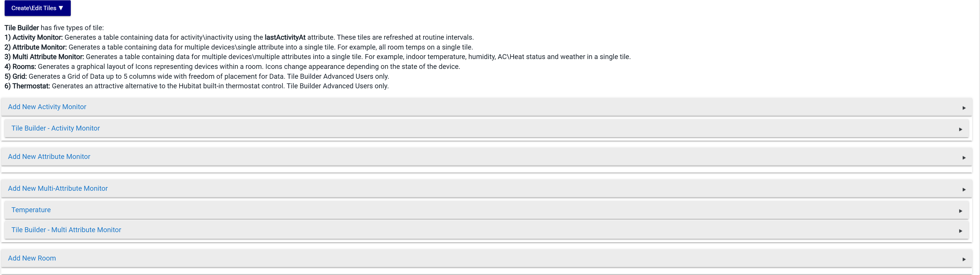Expand the Temperature row bar
Image resolution: width=980 pixels, height=275 pixels.
tap(487, 210)
